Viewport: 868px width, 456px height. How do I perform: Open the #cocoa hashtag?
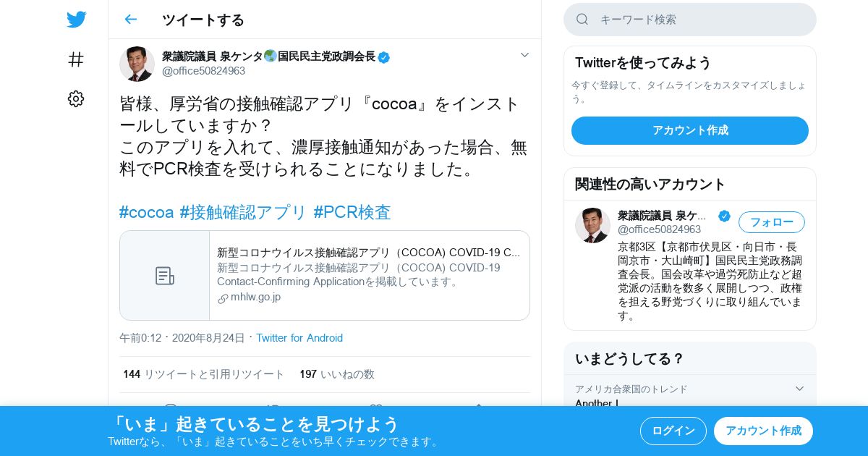tap(146, 212)
